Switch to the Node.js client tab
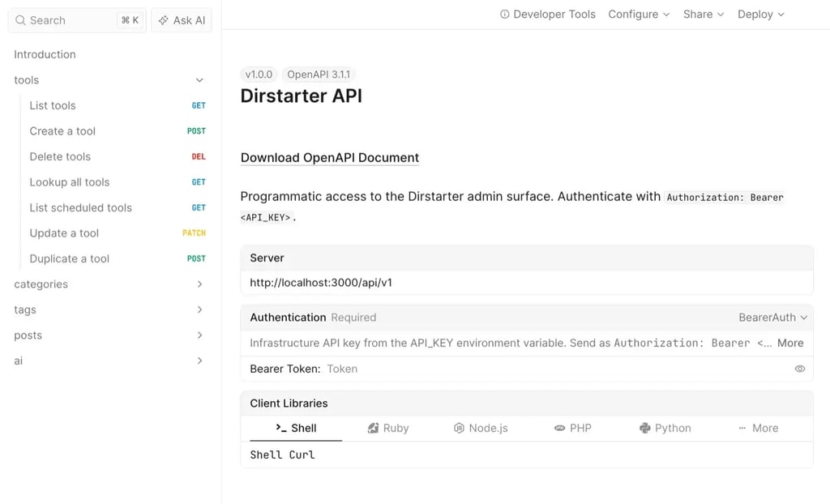 pyautogui.click(x=481, y=428)
